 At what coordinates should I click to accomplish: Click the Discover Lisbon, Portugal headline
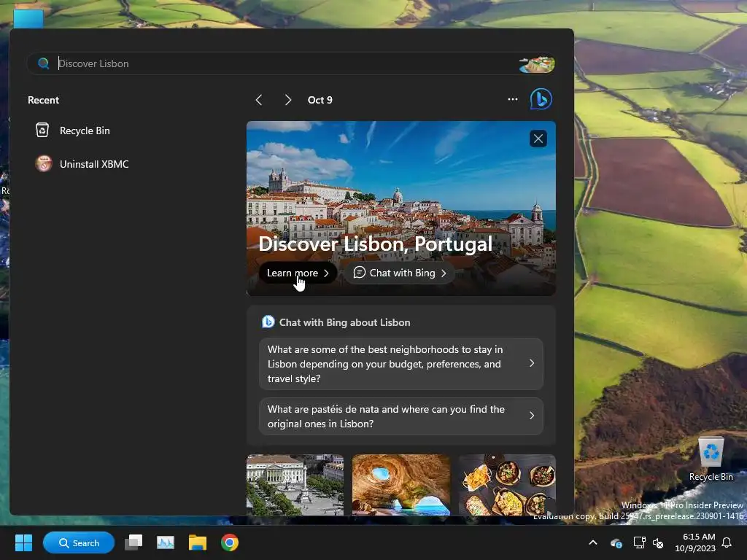coord(375,244)
